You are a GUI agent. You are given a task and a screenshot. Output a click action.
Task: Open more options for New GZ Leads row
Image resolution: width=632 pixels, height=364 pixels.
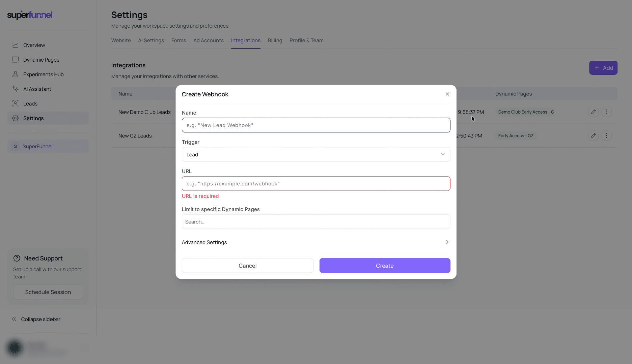tap(606, 135)
